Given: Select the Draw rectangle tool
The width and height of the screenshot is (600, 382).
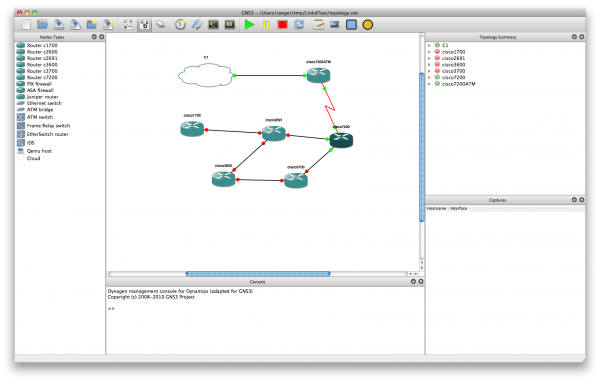Looking at the screenshot, I should point(351,25).
